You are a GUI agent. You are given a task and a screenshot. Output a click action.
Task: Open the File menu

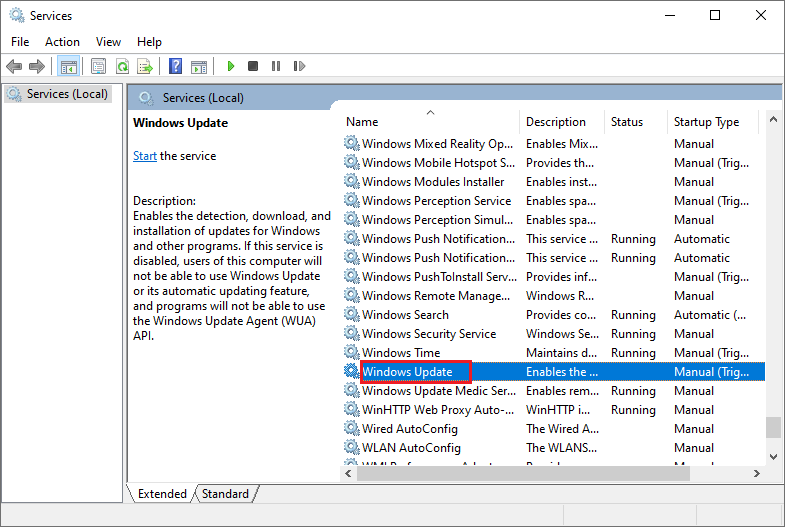point(20,42)
